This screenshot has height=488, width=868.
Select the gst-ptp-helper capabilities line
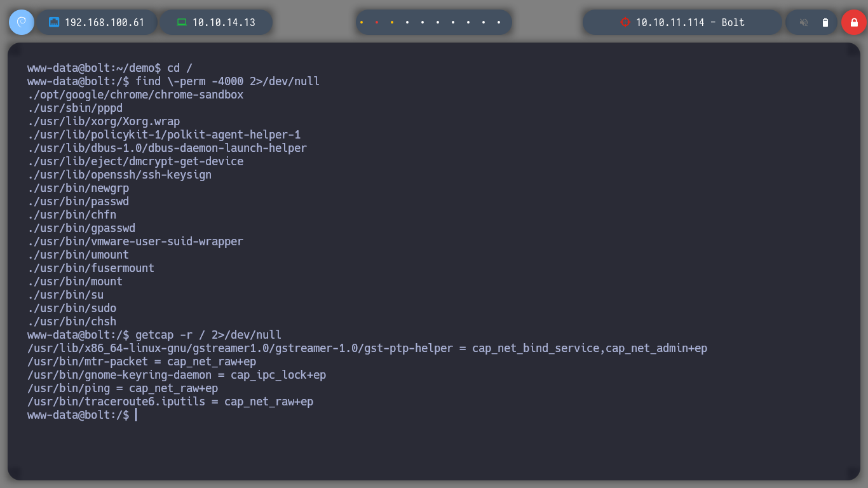367,348
